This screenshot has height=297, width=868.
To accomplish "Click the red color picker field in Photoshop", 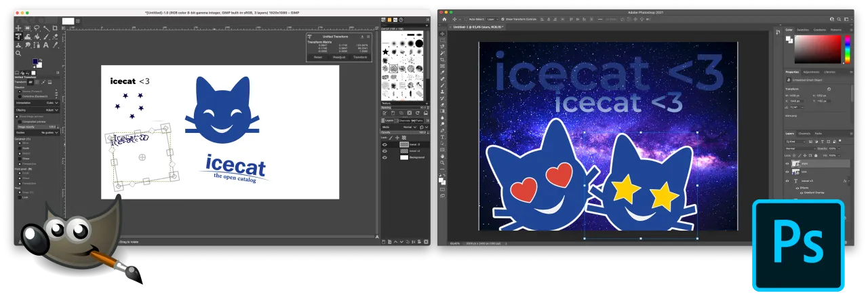I will pos(818,49).
